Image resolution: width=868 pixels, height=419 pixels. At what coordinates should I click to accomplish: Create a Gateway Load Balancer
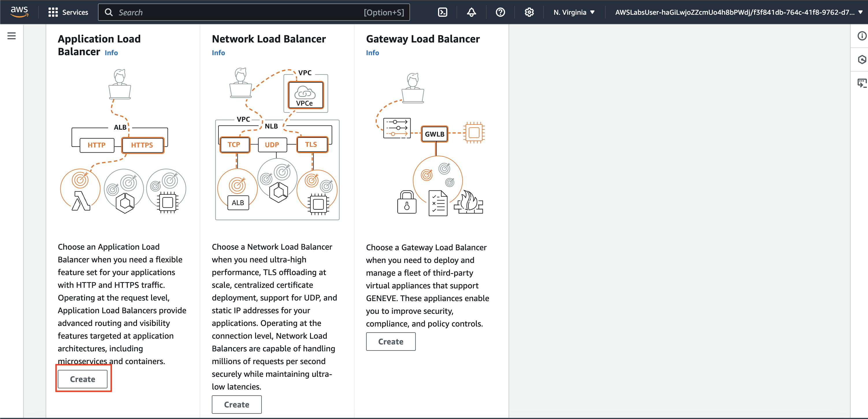391,342
